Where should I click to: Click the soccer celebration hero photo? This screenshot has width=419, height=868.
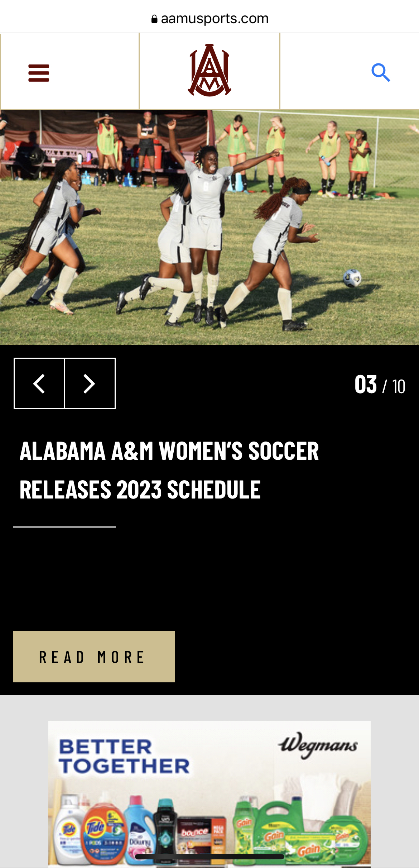209,227
